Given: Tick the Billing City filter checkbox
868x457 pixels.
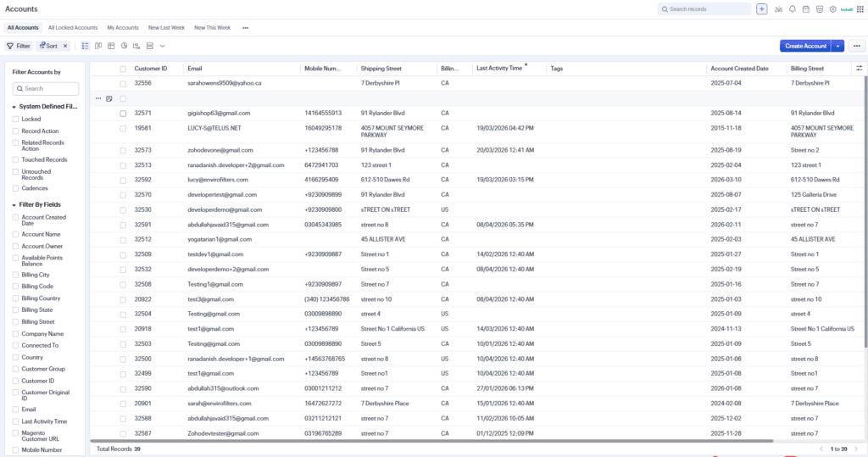Looking at the screenshot, I should [x=15, y=275].
